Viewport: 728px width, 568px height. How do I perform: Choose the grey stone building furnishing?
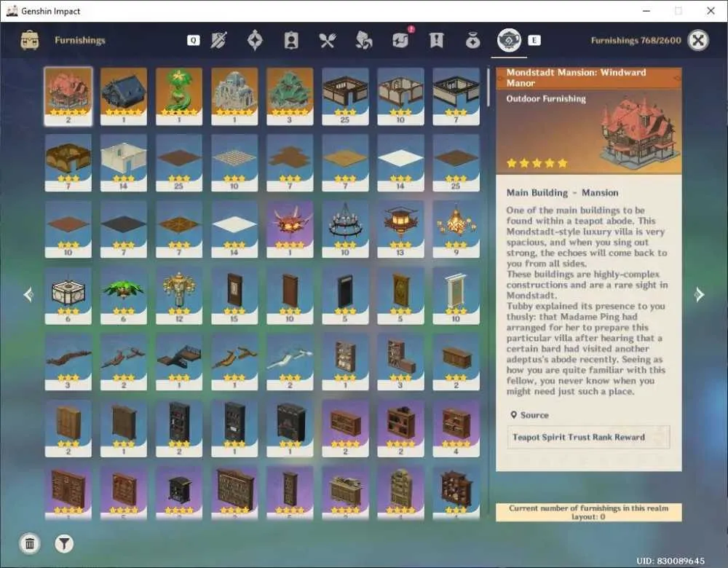coord(234,96)
